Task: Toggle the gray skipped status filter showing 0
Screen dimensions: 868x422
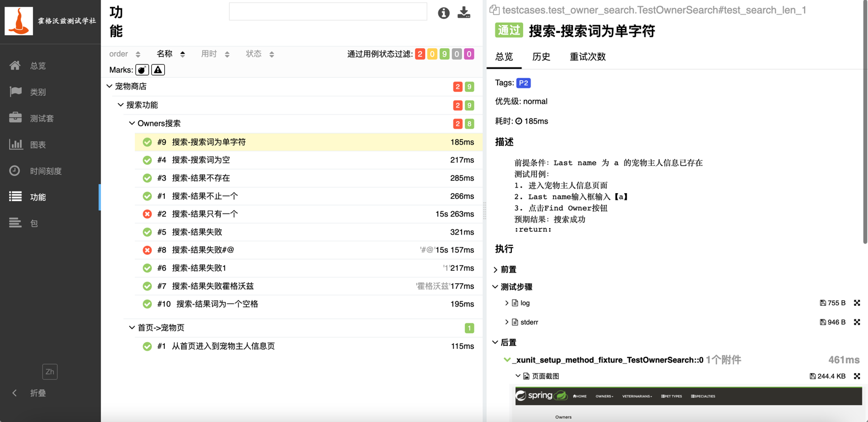Action: tap(457, 54)
